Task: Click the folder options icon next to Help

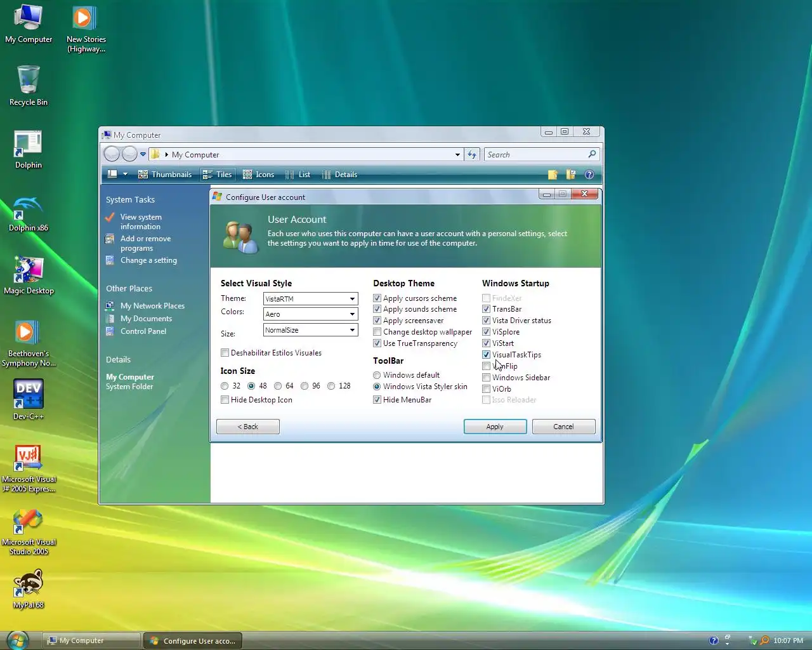Action: (571, 175)
